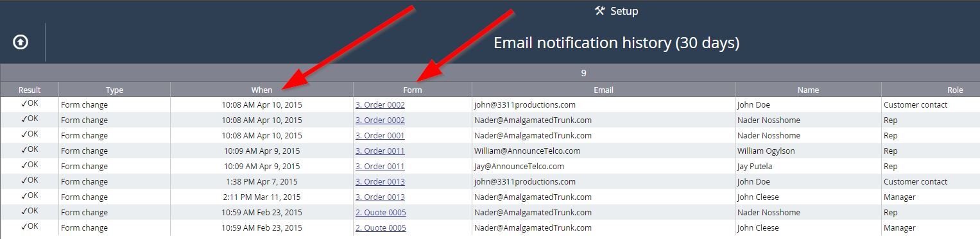980x239 pixels.
Task: Click the Email notification history title
Action: click(616, 43)
